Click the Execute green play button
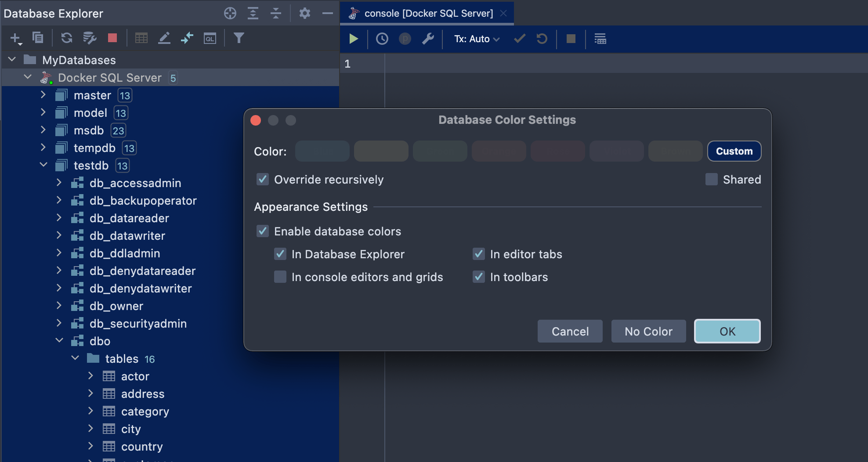Image resolution: width=868 pixels, height=462 pixels. 353,39
